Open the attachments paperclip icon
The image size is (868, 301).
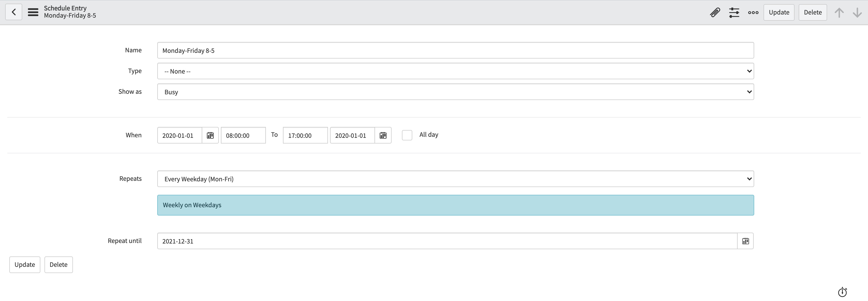(x=715, y=12)
